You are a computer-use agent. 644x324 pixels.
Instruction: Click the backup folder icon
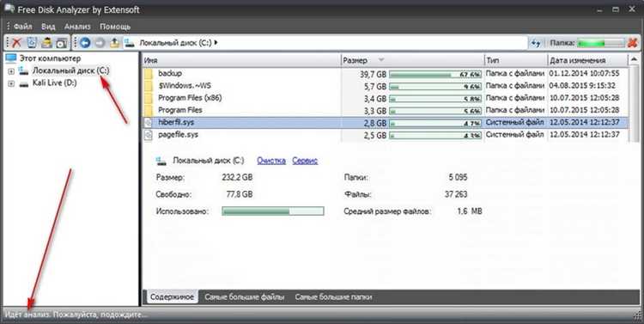click(x=149, y=74)
